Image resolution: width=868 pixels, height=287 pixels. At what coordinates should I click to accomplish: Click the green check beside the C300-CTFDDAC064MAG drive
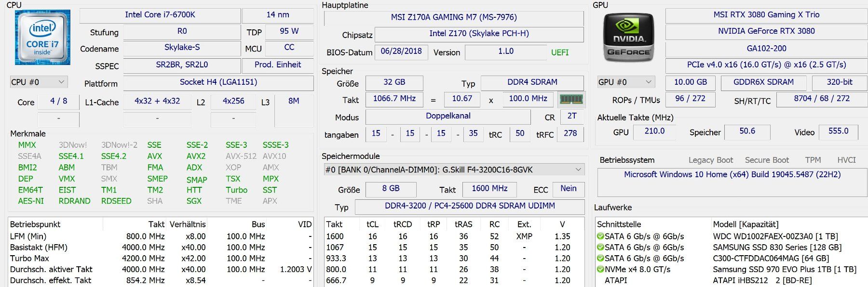tap(600, 259)
